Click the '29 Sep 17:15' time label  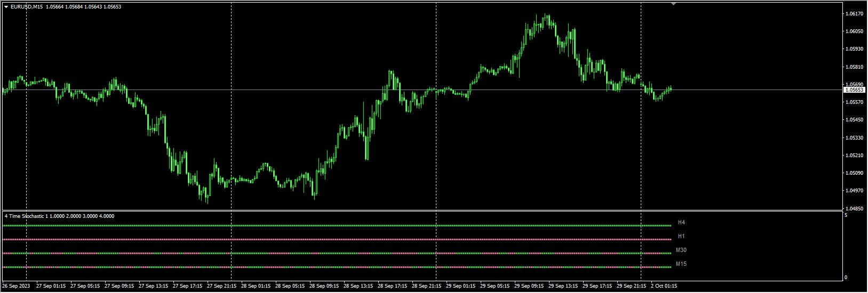(x=597, y=286)
